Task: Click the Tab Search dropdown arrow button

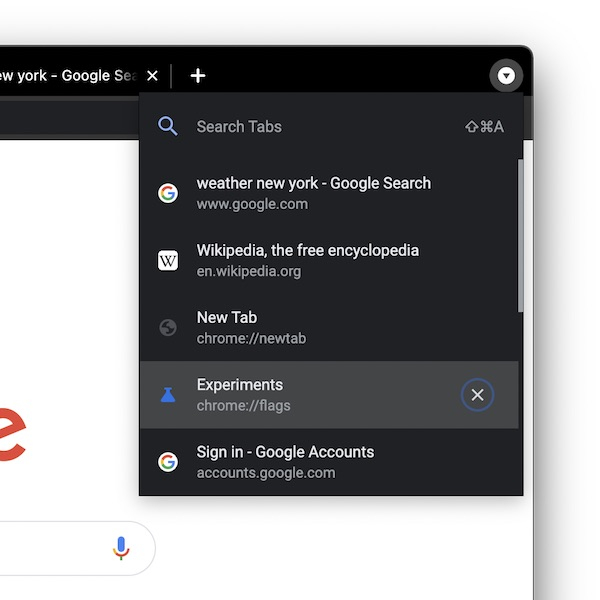Action: click(x=507, y=76)
